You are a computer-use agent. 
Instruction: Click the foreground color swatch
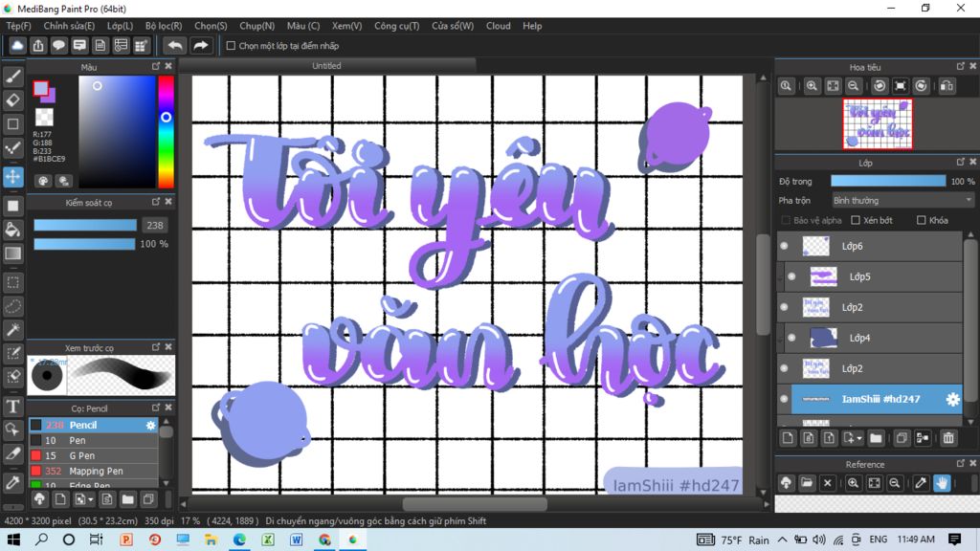click(40, 89)
